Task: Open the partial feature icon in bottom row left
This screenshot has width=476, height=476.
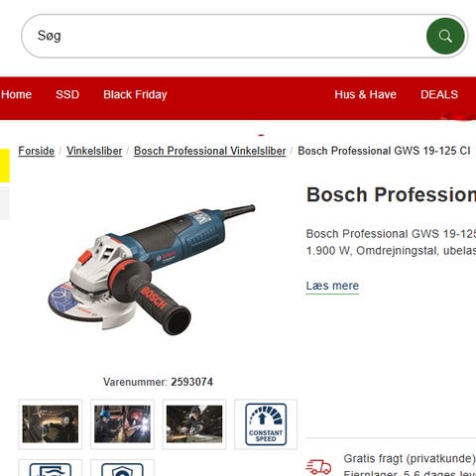Action: point(51,468)
